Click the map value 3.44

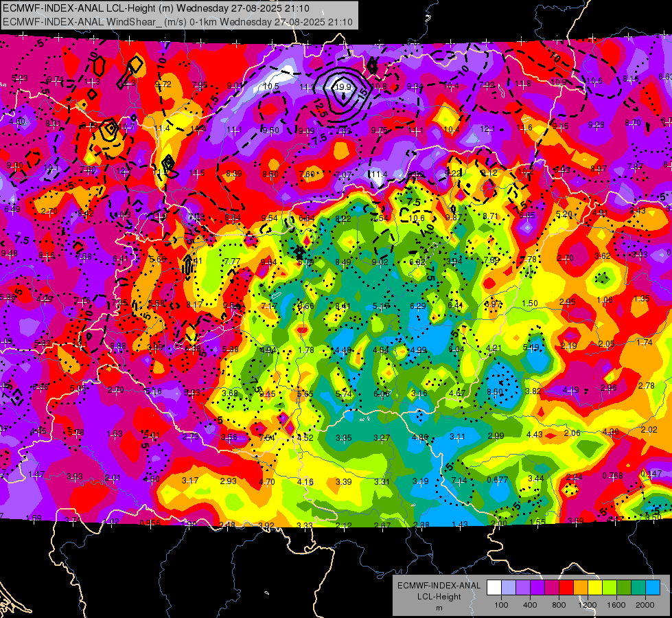point(535,478)
